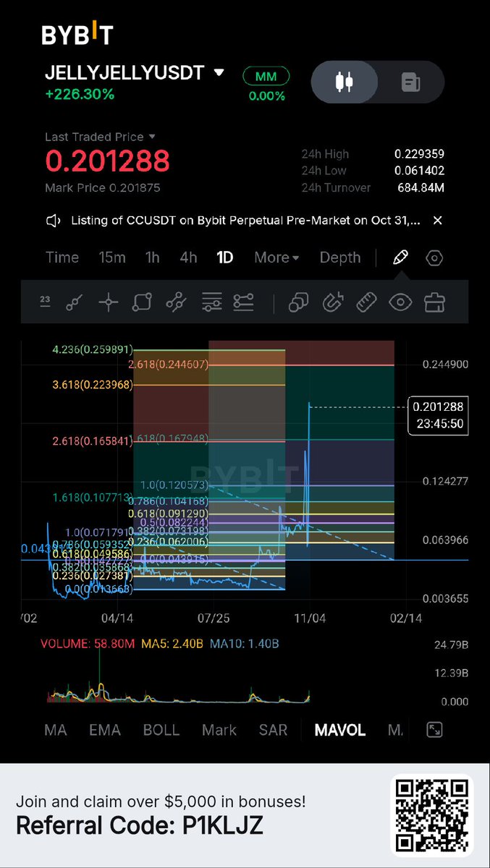490x868 pixels.
Task: Click the 2.618(0.244607) Fibonacci level label
Action: click(168, 365)
